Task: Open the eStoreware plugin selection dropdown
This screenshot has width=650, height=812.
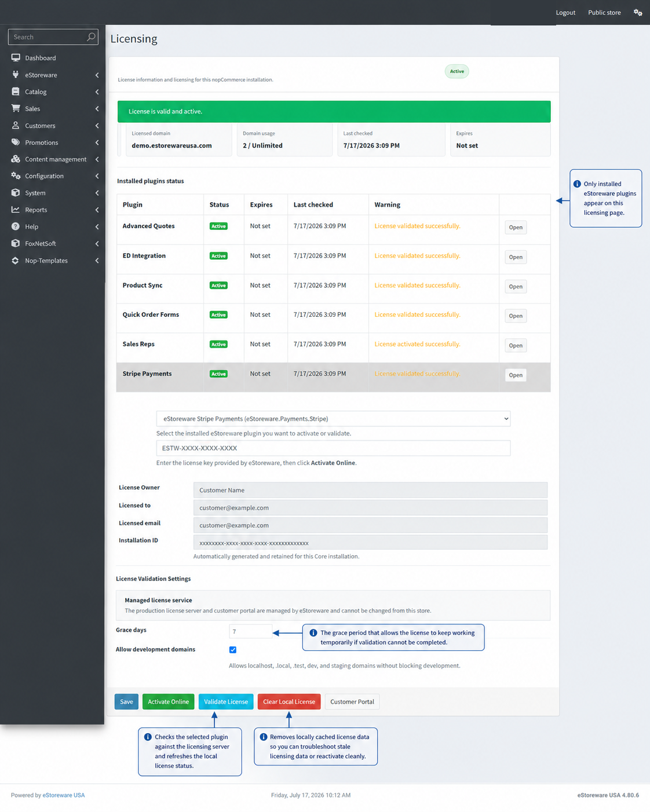Action: (x=333, y=419)
